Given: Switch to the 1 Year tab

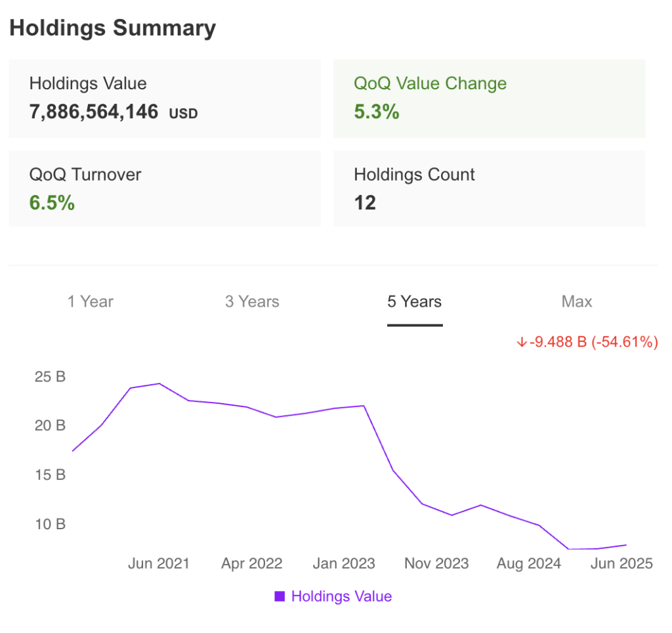Looking at the screenshot, I should (90, 302).
